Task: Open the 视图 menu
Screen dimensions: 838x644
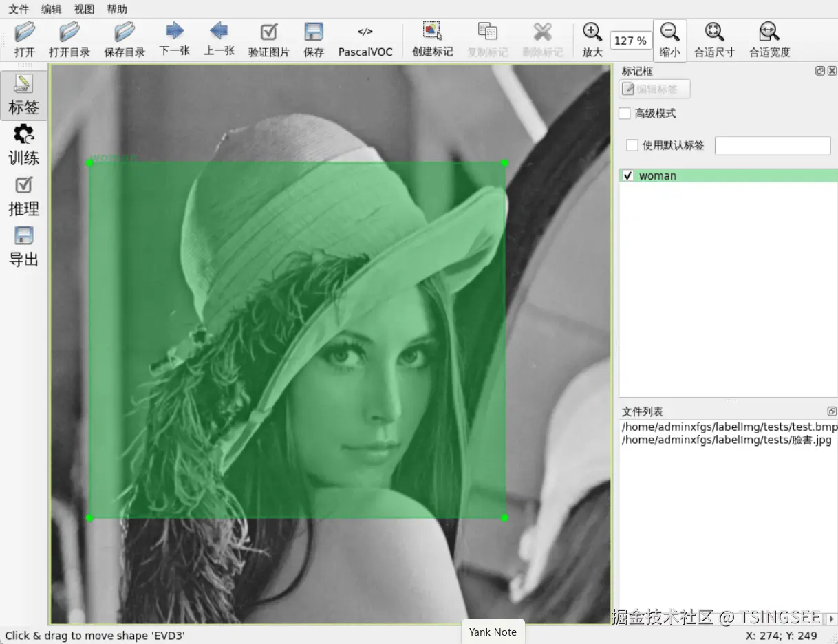Action: (x=84, y=10)
